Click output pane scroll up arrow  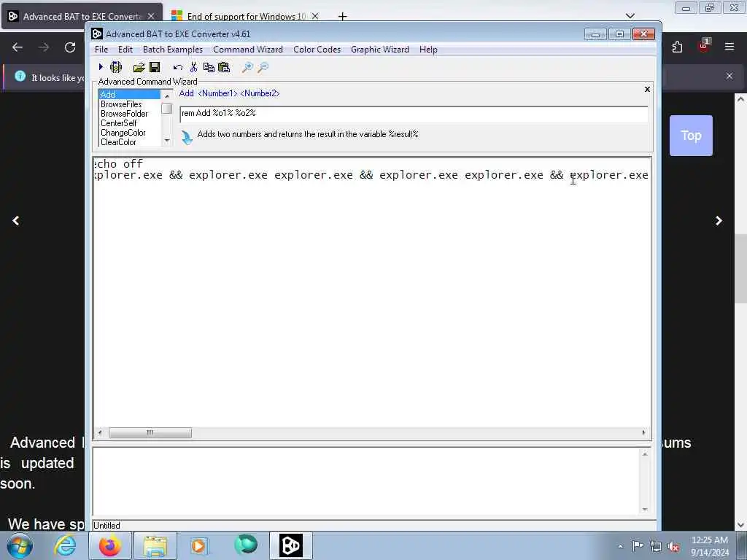645,454
